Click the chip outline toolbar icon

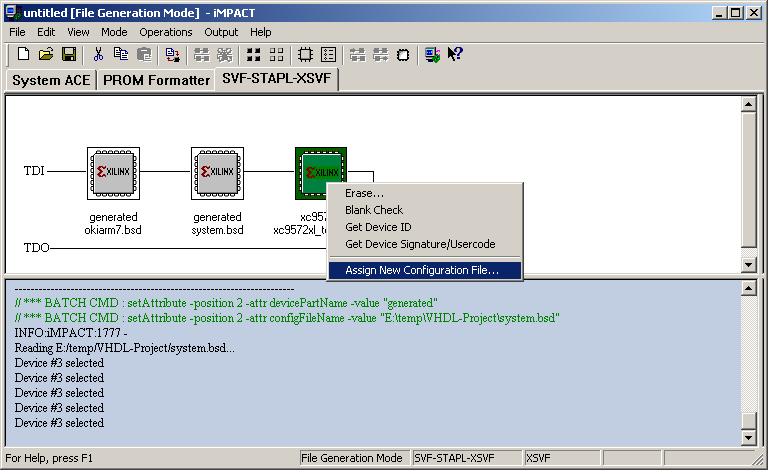pos(305,54)
